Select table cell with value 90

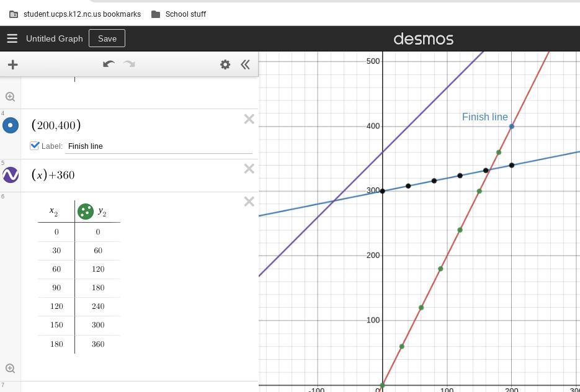coord(56,288)
